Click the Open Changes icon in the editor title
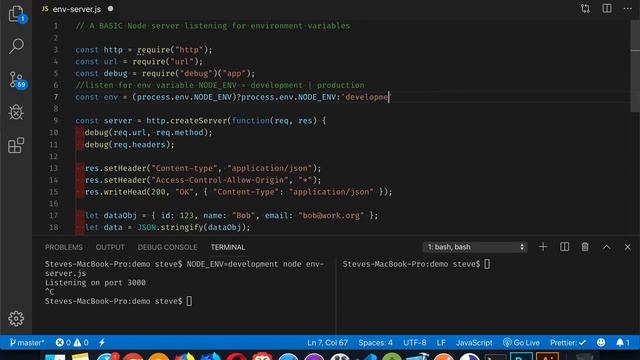Image resolution: width=640 pixels, height=360 pixels. tap(585, 9)
